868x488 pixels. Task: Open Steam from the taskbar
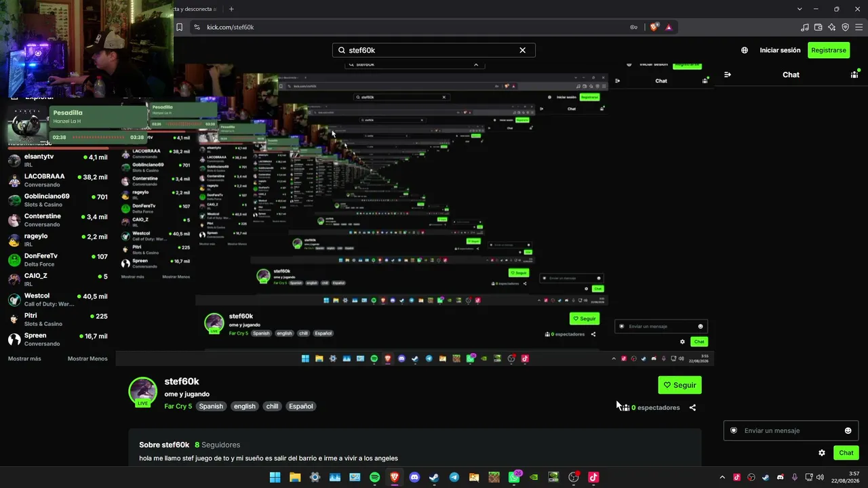point(434,477)
